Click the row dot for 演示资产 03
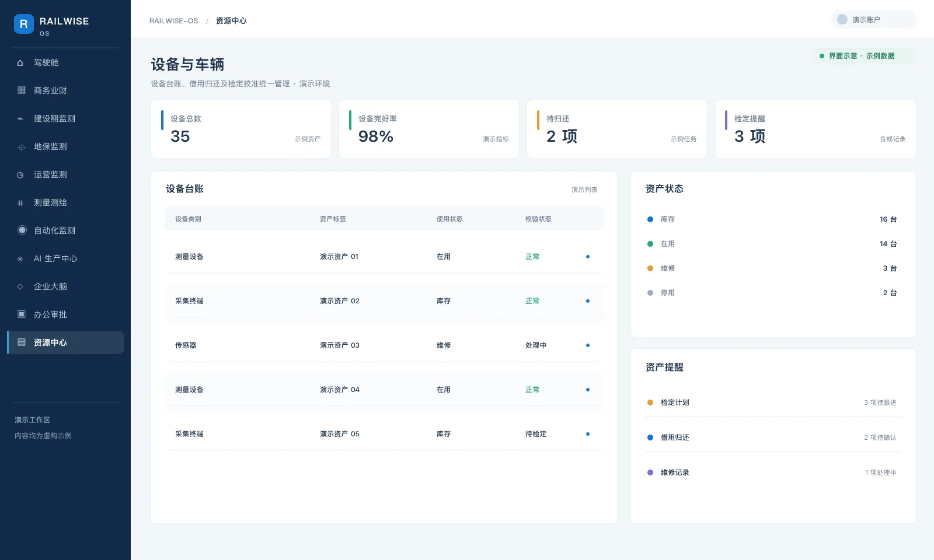This screenshot has height=560, width=934. pyautogui.click(x=588, y=345)
